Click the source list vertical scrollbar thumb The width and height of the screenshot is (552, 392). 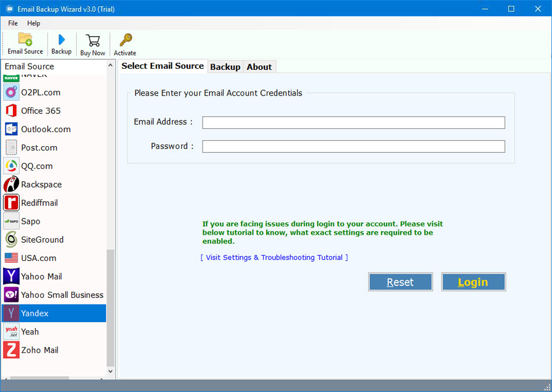[111, 308]
